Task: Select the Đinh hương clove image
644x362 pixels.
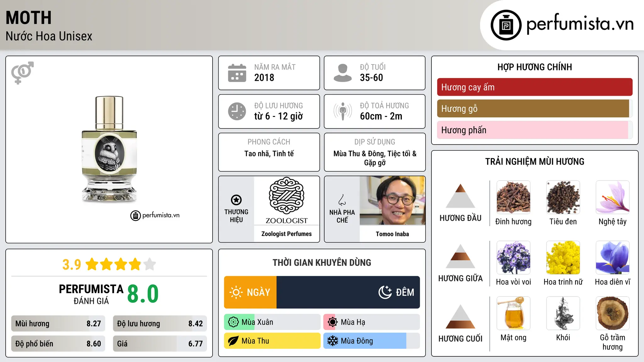Action: click(514, 197)
